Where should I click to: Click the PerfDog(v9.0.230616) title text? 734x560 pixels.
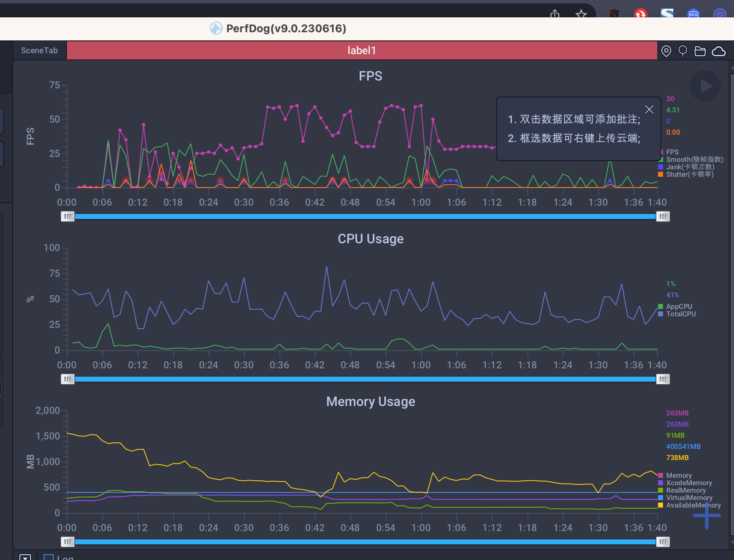click(286, 28)
